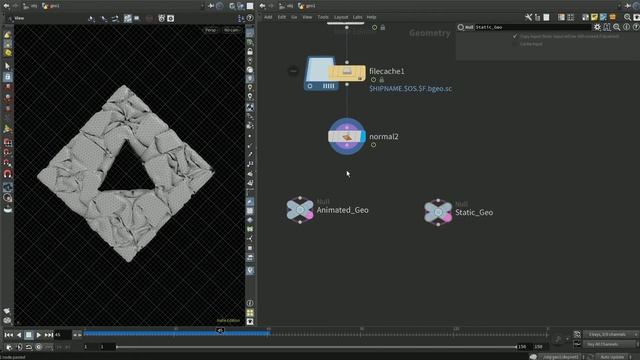Open the viewport Persp camera dropdown
The image size is (640, 360).
click(x=211, y=30)
